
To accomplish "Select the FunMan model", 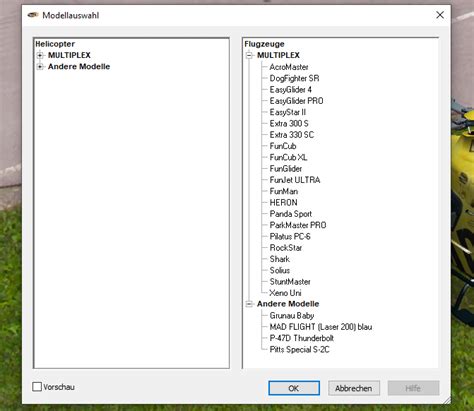I will click(284, 192).
